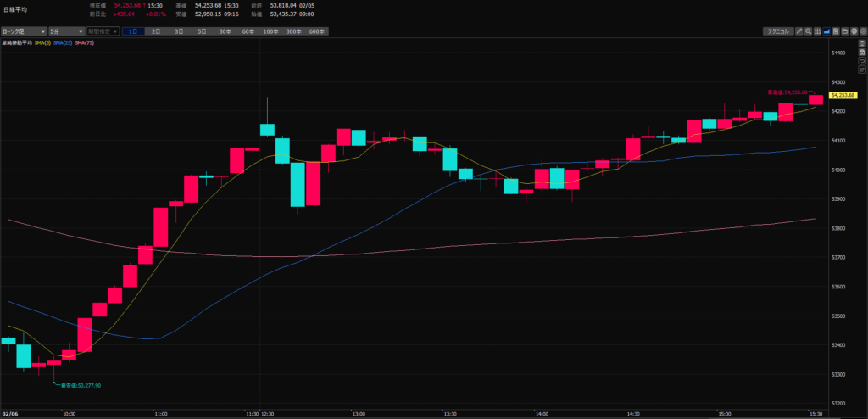Click the SMA(75) legend label
Screen dimensions: 868x419
click(85, 42)
